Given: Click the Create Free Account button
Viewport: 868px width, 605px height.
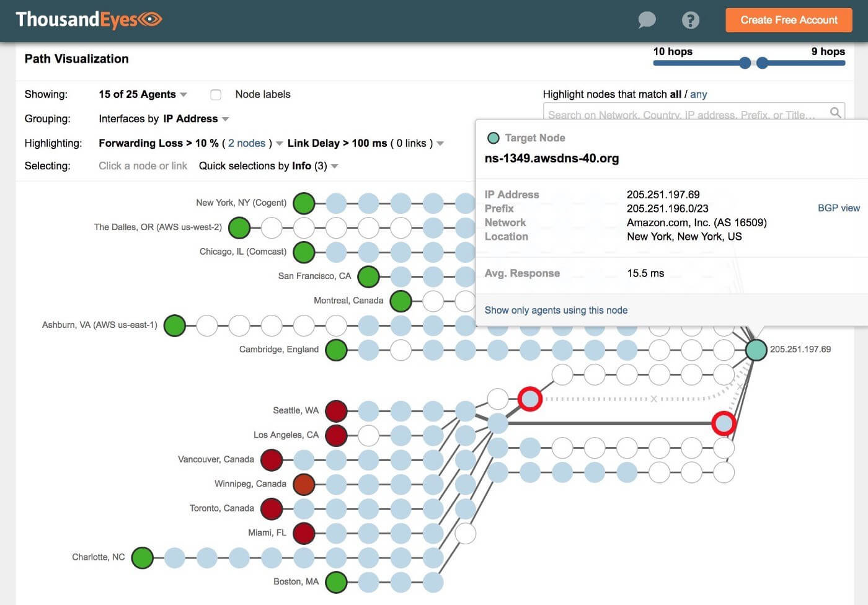Looking at the screenshot, I should coord(789,20).
